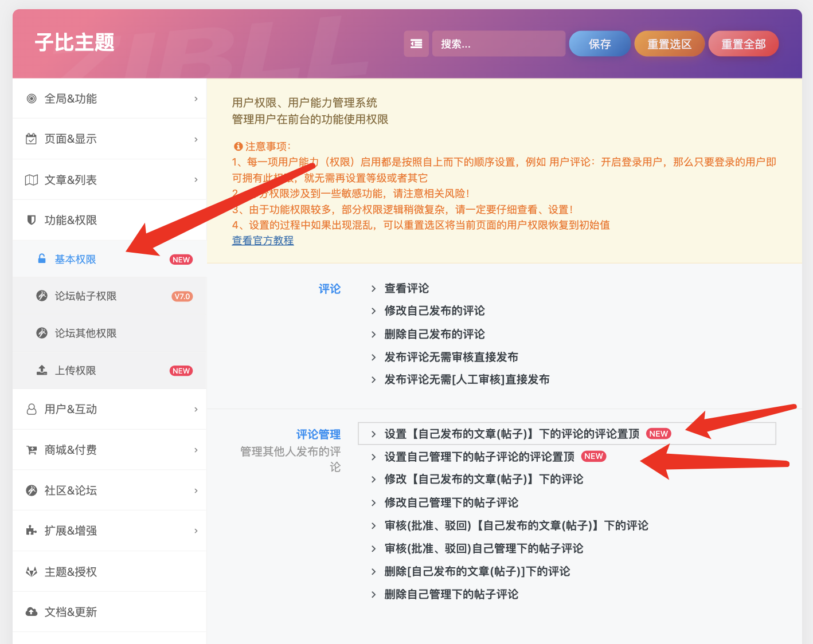Select 论坛帖子权限 in the sidebar
This screenshot has width=813, height=644.
86,296
